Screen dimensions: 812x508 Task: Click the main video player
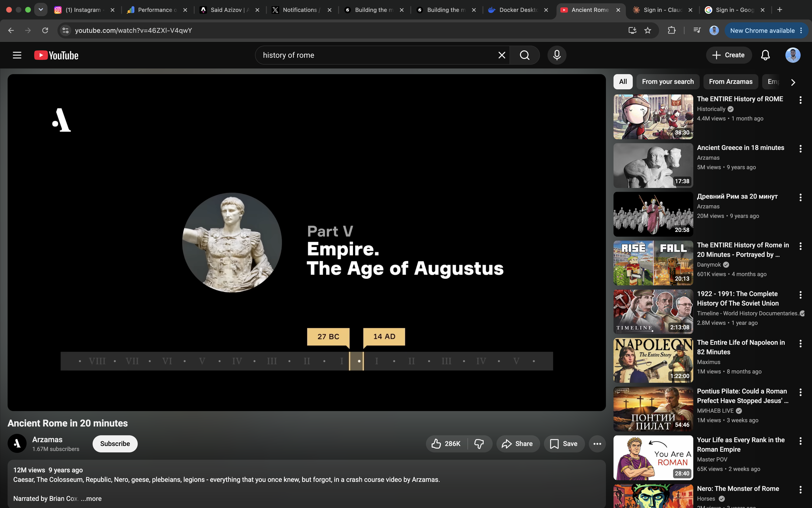point(307,242)
